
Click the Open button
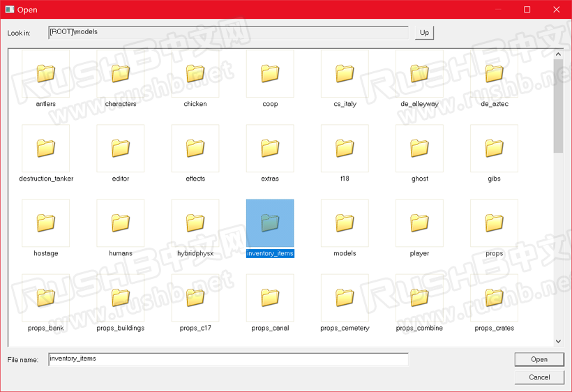(539, 359)
